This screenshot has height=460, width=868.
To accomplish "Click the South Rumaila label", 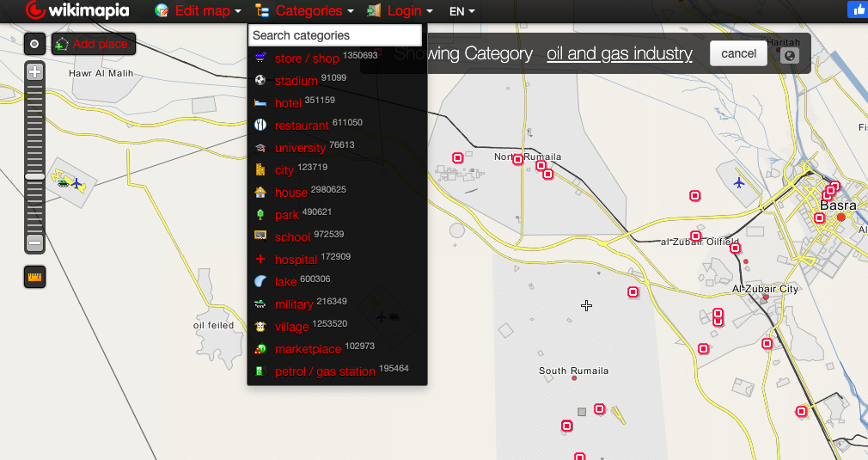I will 573,371.
